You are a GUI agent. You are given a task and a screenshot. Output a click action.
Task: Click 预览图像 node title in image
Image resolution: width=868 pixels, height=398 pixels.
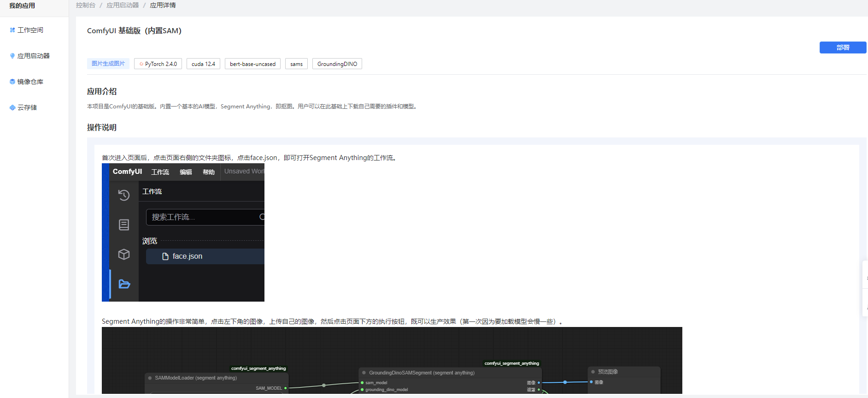pos(608,372)
